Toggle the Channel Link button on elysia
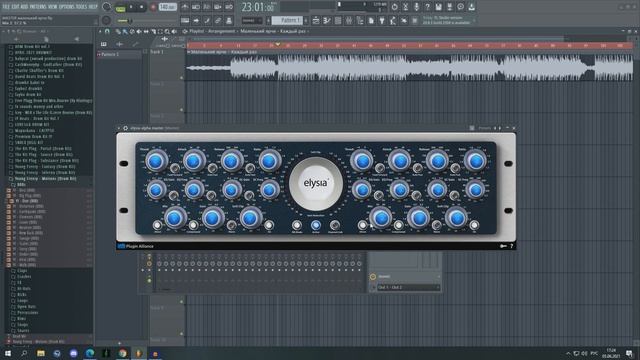 pos(335,225)
